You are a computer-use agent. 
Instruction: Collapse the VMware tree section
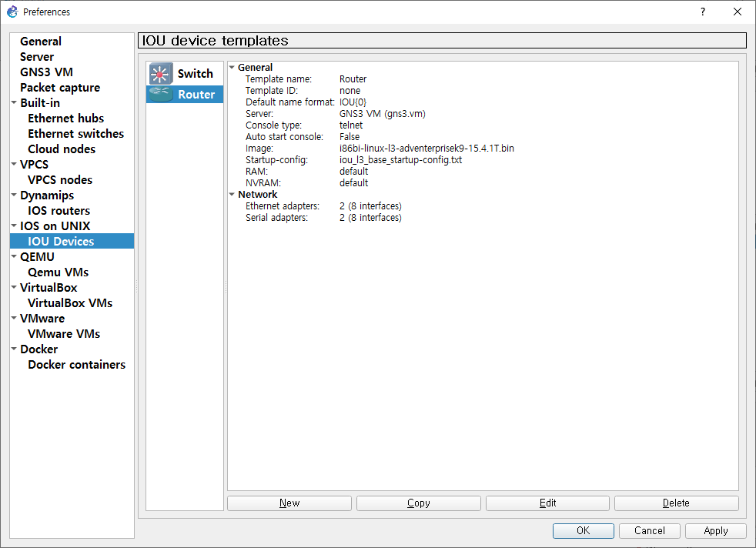point(14,318)
